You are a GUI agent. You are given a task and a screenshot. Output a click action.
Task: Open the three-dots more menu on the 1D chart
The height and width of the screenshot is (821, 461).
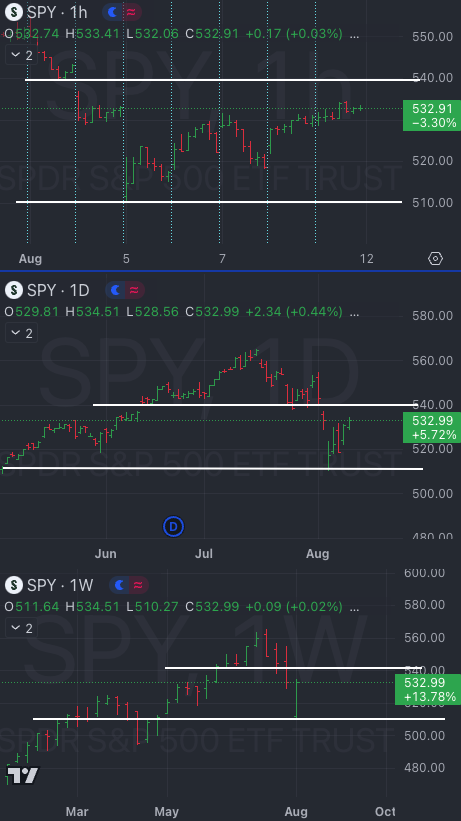(355, 312)
